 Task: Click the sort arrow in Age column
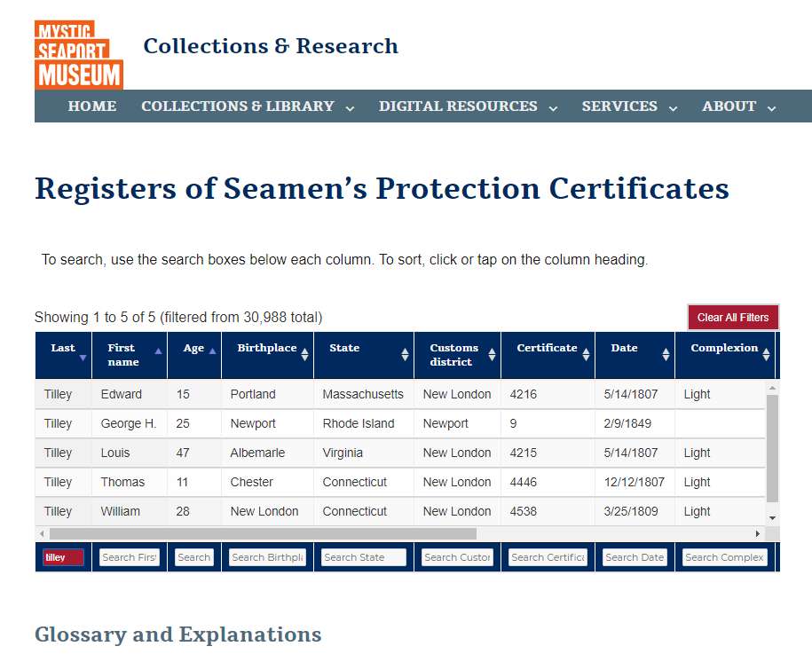212,351
